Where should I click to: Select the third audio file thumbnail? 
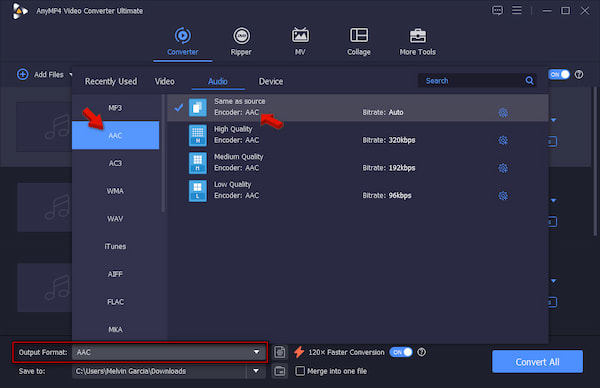tap(44, 287)
